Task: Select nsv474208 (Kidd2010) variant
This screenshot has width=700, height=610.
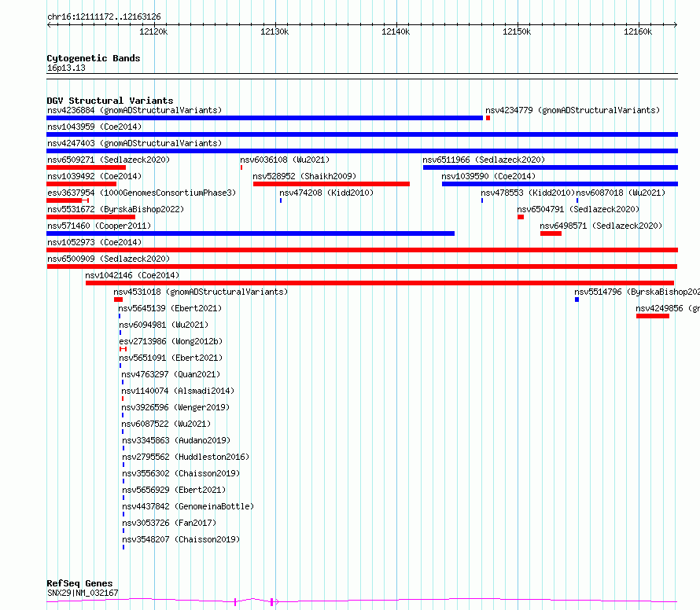Action: click(326, 193)
